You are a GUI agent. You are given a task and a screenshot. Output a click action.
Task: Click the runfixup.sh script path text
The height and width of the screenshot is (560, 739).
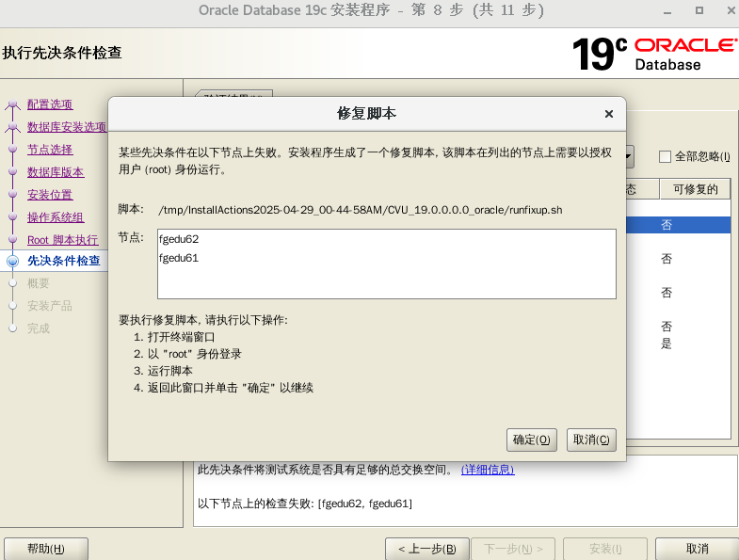coord(361,210)
